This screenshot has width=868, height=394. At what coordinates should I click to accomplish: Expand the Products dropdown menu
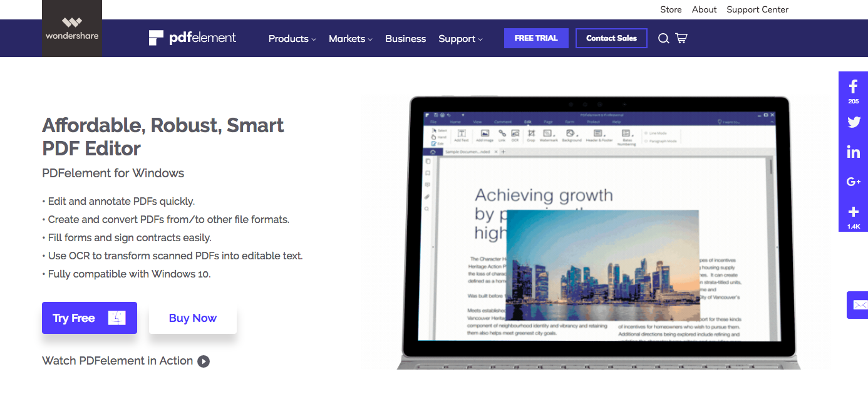click(292, 39)
